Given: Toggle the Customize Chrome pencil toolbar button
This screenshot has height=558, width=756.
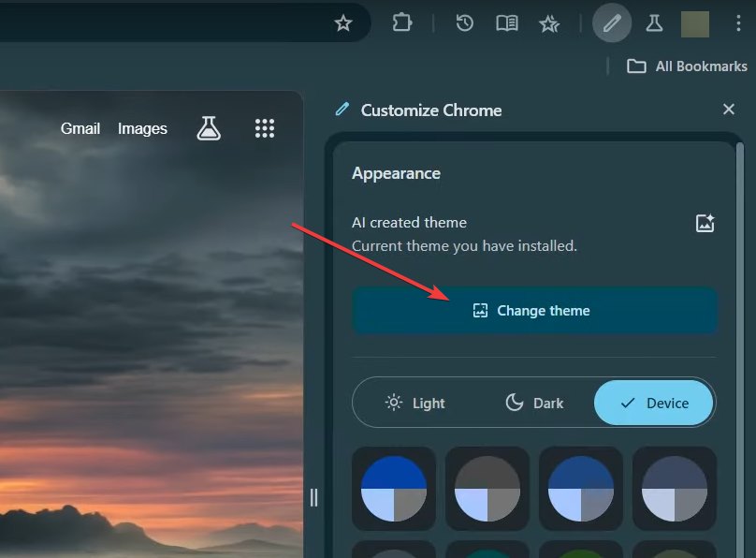Looking at the screenshot, I should (612, 22).
